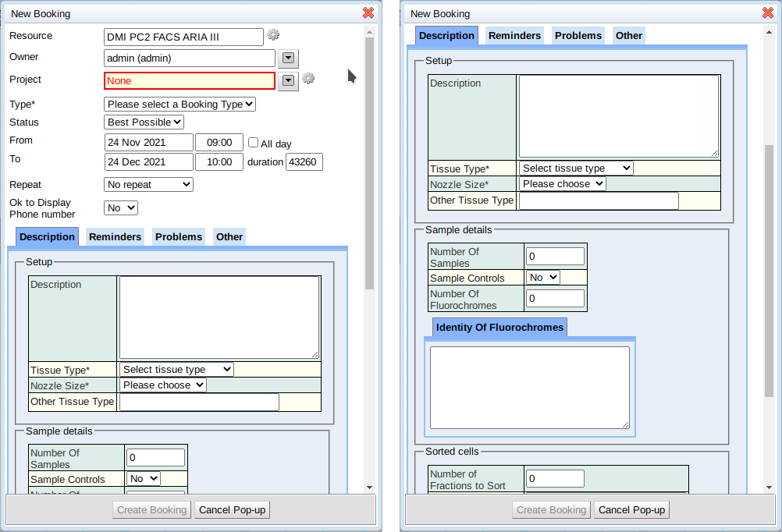Open the Problems tab in right dialog
The width and height of the screenshot is (782, 532).
pos(578,36)
